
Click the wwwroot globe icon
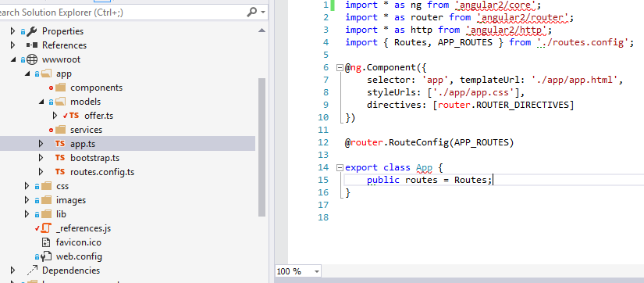point(32,59)
